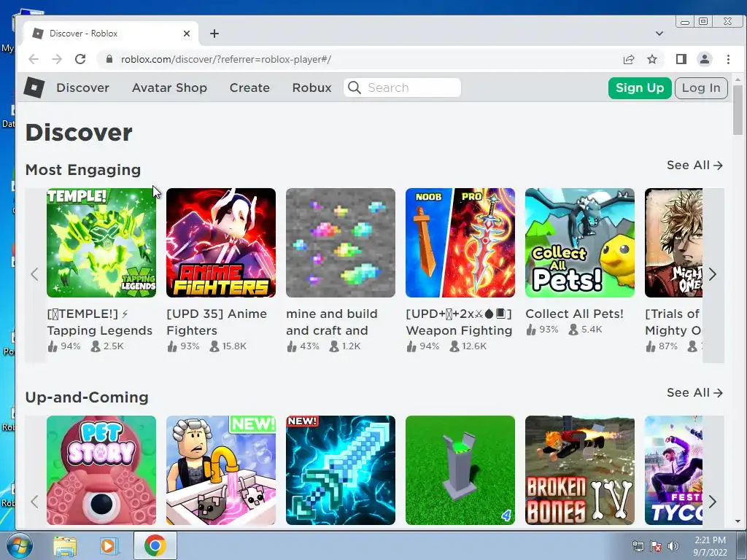
Task: Open the Windows Start menu orb
Action: coord(19,545)
